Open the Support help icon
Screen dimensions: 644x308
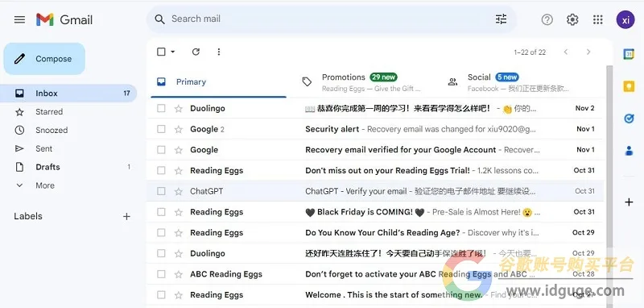[x=547, y=19]
